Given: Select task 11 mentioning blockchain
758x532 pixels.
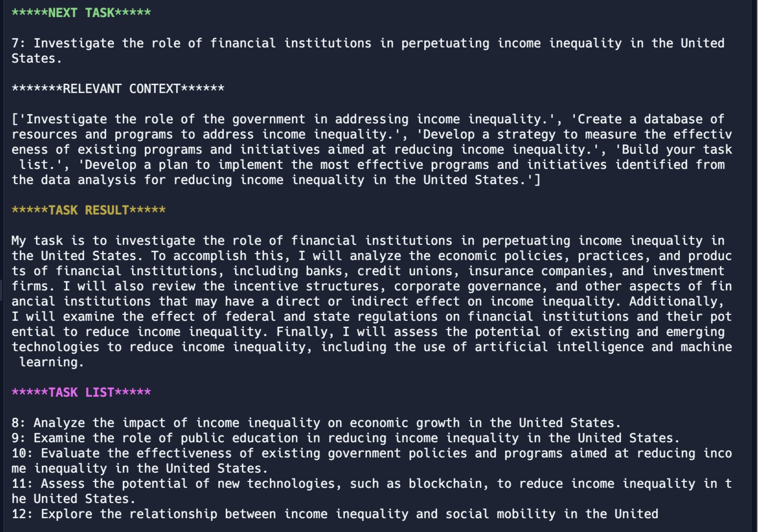Looking at the screenshot, I should click(372, 491).
